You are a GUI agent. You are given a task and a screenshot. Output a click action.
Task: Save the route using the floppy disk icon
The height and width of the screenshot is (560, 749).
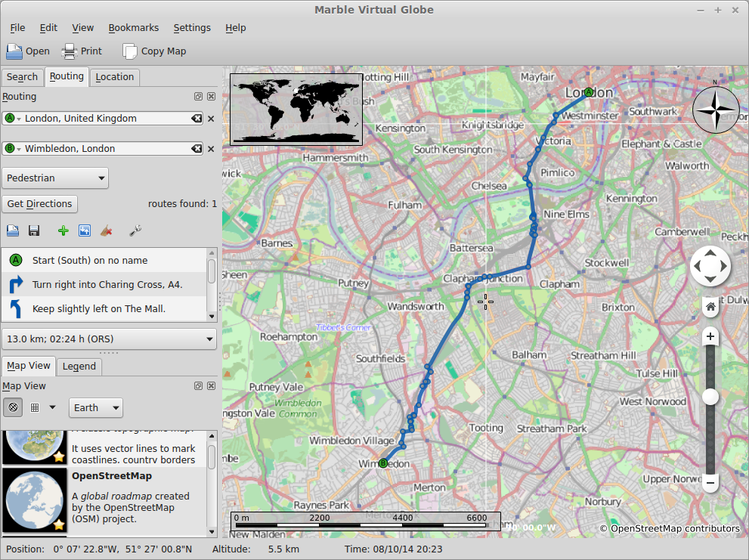pyautogui.click(x=34, y=230)
